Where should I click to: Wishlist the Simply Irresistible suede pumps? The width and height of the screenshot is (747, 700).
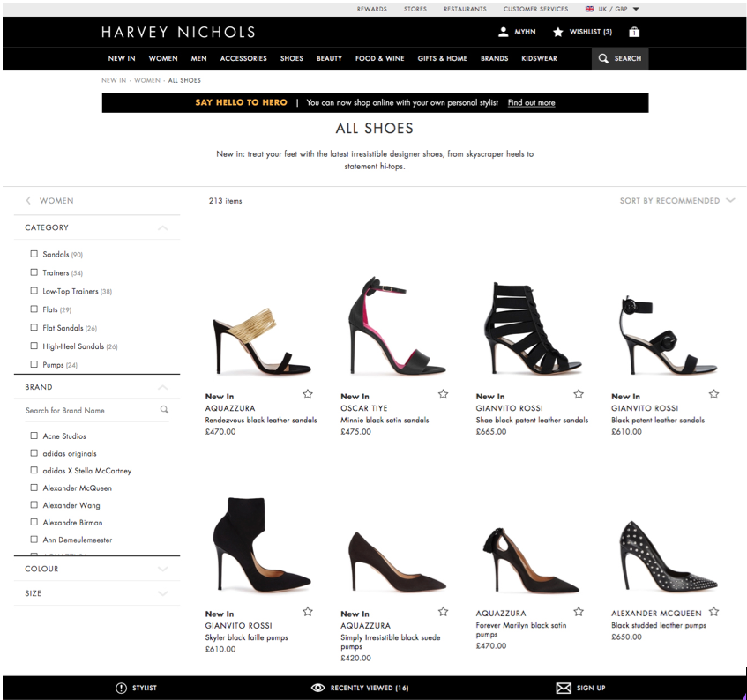tap(443, 612)
